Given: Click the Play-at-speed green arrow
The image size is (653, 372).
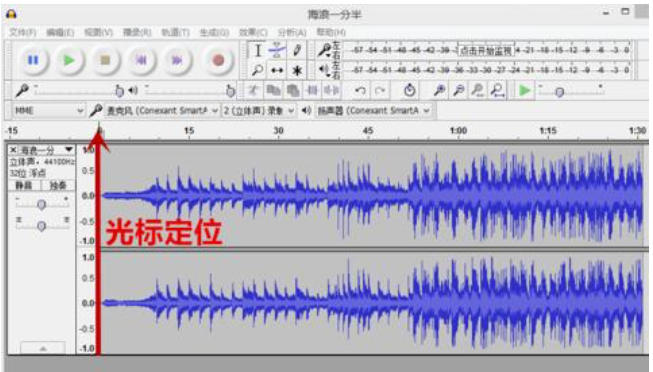Looking at the screenshot, I should (525, 90).
